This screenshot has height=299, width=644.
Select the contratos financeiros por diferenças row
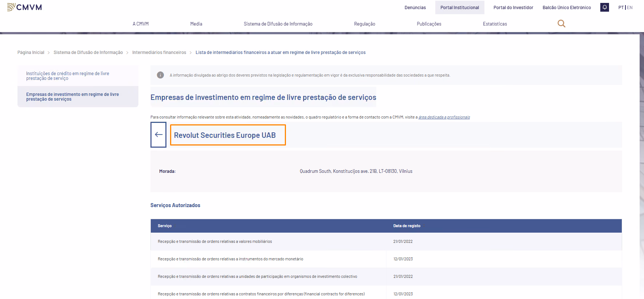tap(386, 293)
